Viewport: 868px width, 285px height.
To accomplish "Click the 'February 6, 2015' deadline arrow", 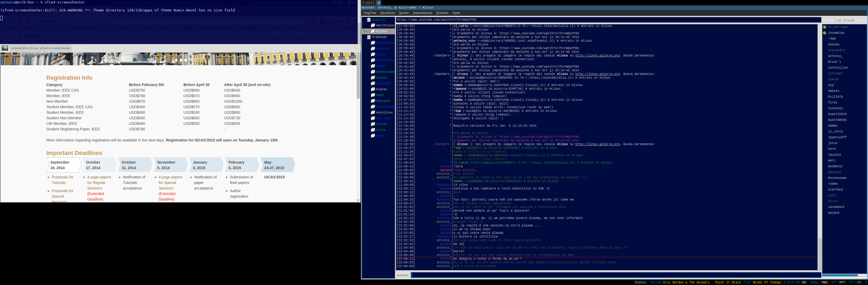I will coord(242,165).
